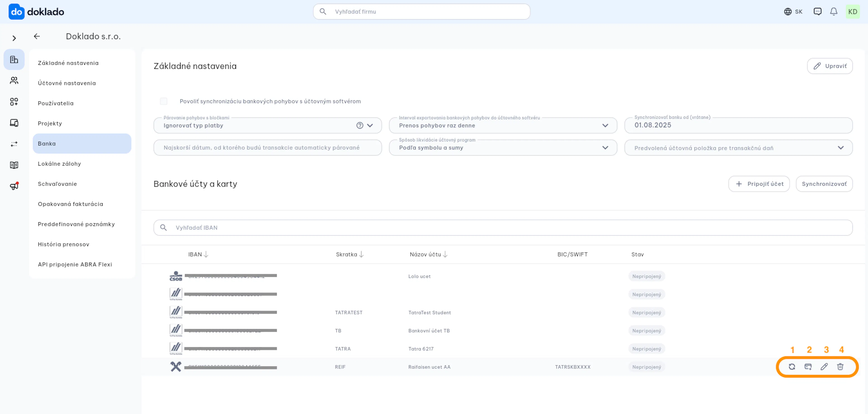Image resolution: width=868 pixels, height=414 pixels.
Task: Click the "TATRSKBXXXX" BIC code cell
Action: coord(573,367)
